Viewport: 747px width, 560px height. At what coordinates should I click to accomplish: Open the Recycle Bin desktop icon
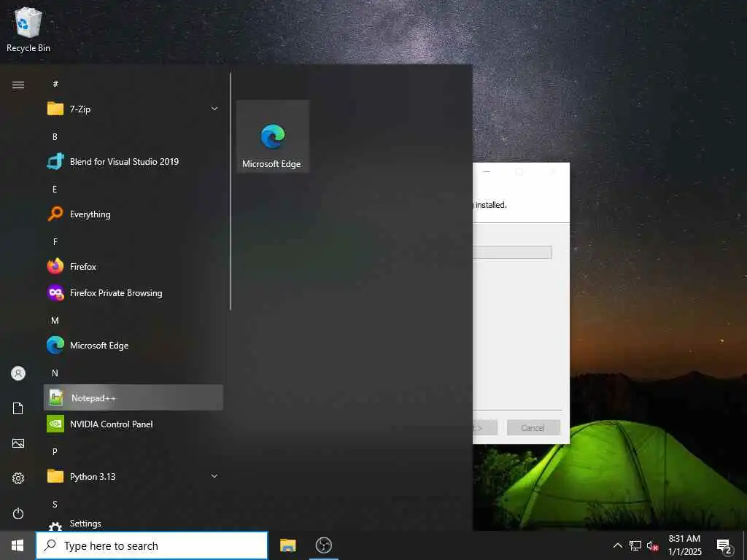point(28,29)
